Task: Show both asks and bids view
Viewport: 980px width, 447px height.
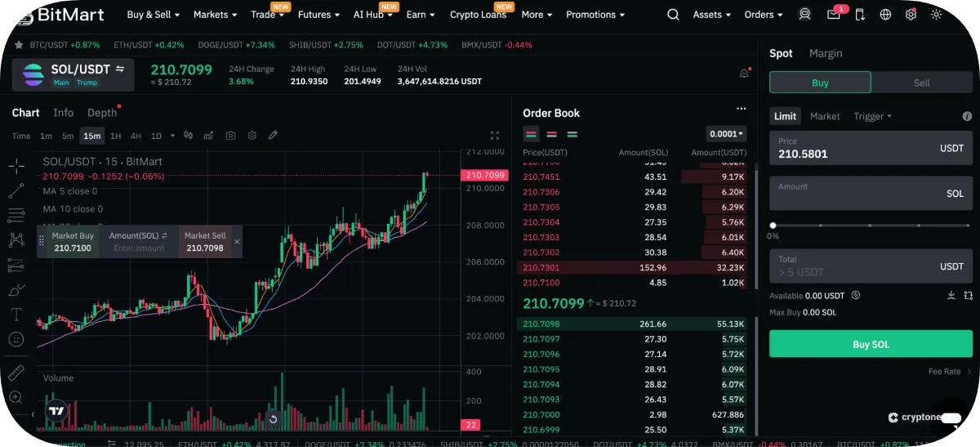Action: click(x=531, y=134)
